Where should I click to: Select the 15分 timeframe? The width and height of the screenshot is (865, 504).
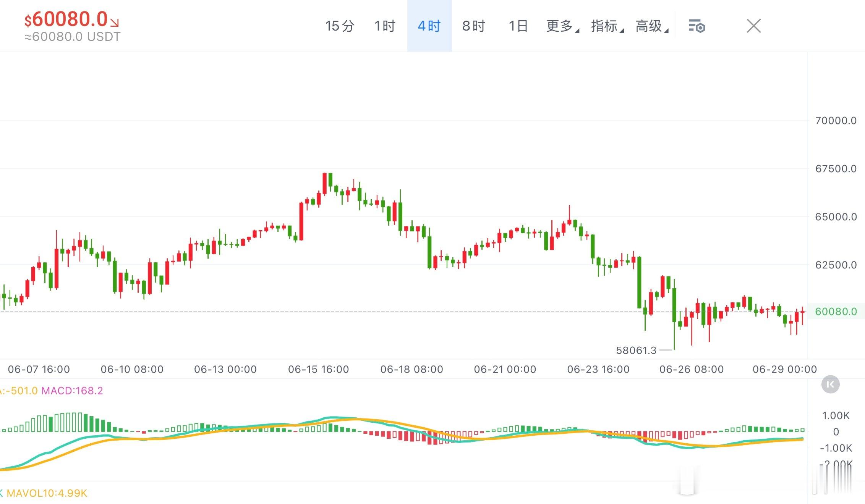pos(340,26)
